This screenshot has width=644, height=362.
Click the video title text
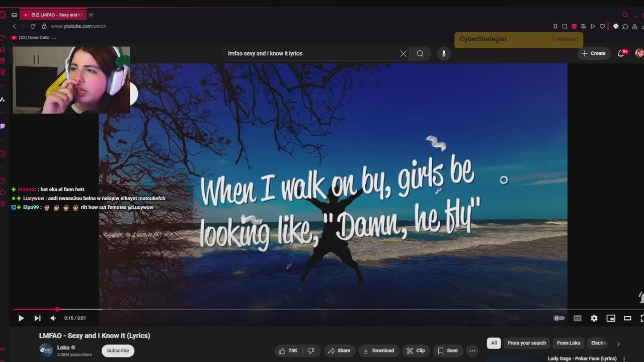(95, 336)
